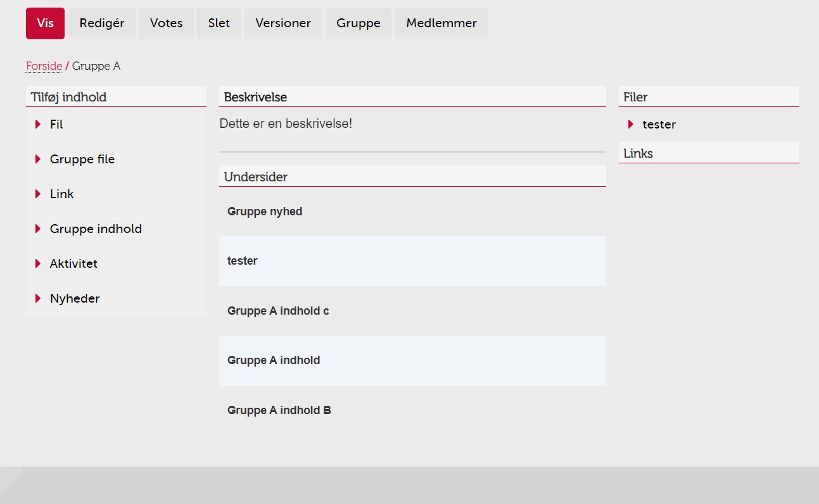Viewport: 819px width, 504px height.
Task: Click the red arrow beside Gruppe file
Action: (39, 159)
